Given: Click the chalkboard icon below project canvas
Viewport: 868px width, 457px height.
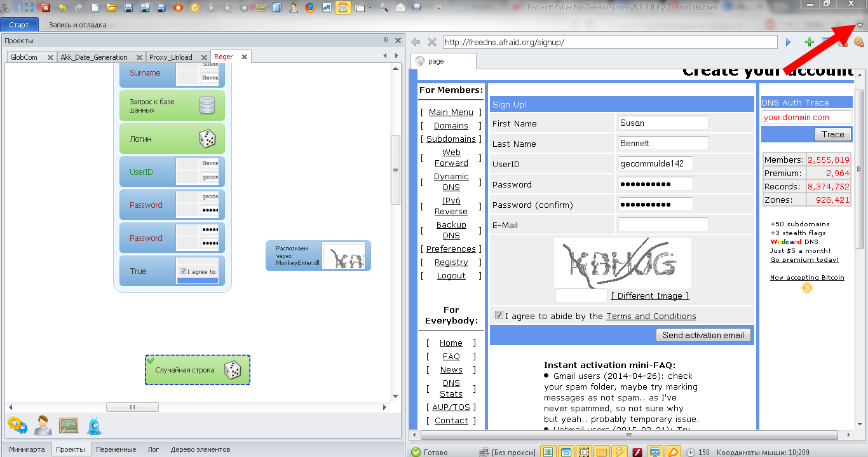Looking at the screenshot, I should click(69, 425).
